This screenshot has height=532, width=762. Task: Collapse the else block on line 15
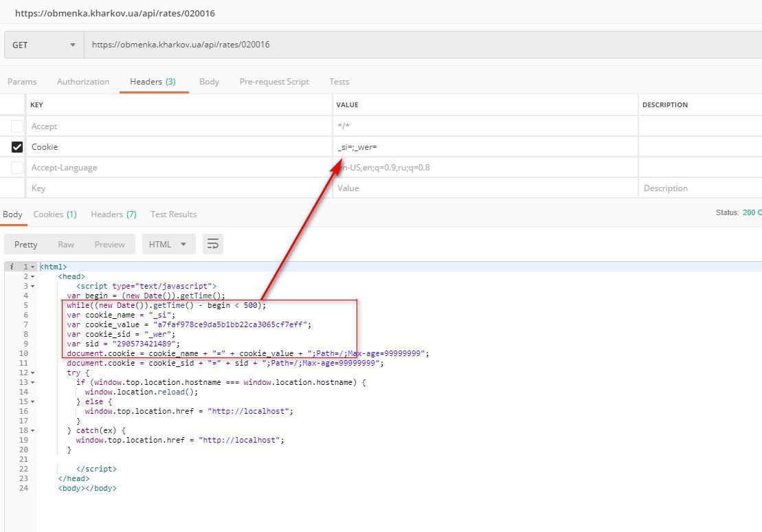pyautogui.click(x=33, y=401)
